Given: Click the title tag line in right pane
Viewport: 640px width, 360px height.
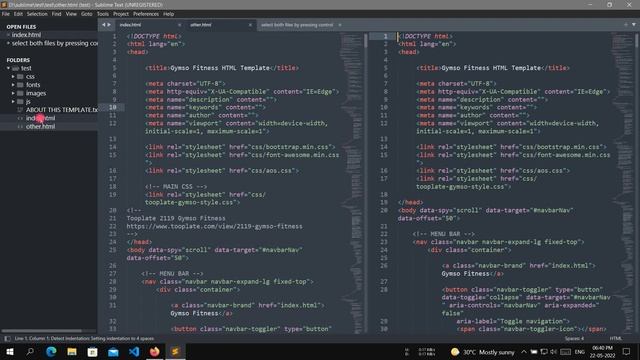Looking at the screenshot, I should tap(493, 68).
